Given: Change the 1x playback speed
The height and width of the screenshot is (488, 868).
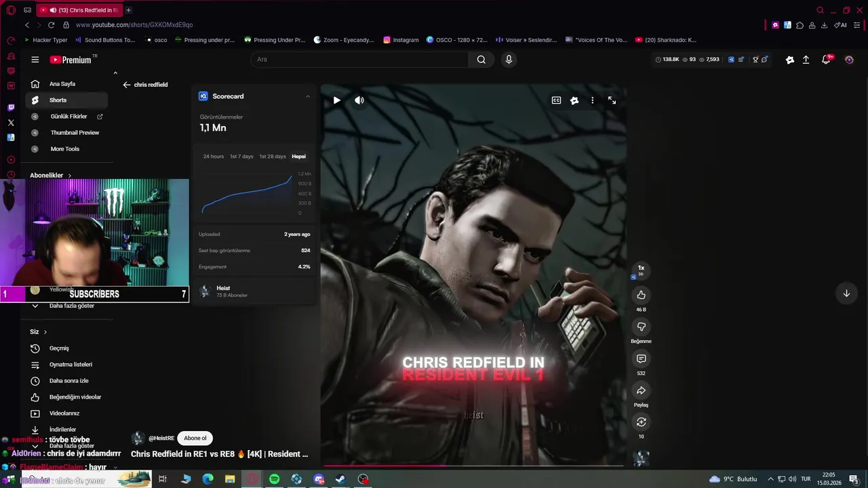Looking at the screenshot, I should pos(641,270).
